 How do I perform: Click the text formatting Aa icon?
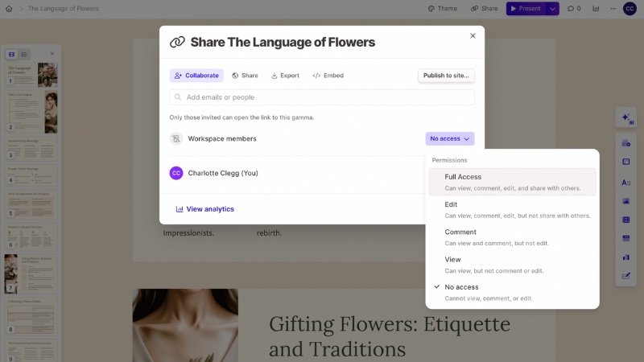[x=626, y=182]
